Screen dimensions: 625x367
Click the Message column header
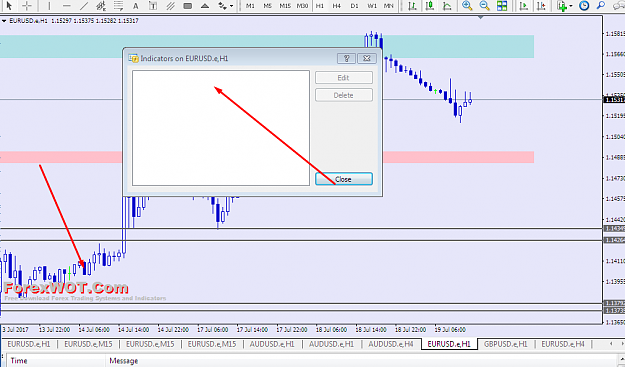coord(124,361)
